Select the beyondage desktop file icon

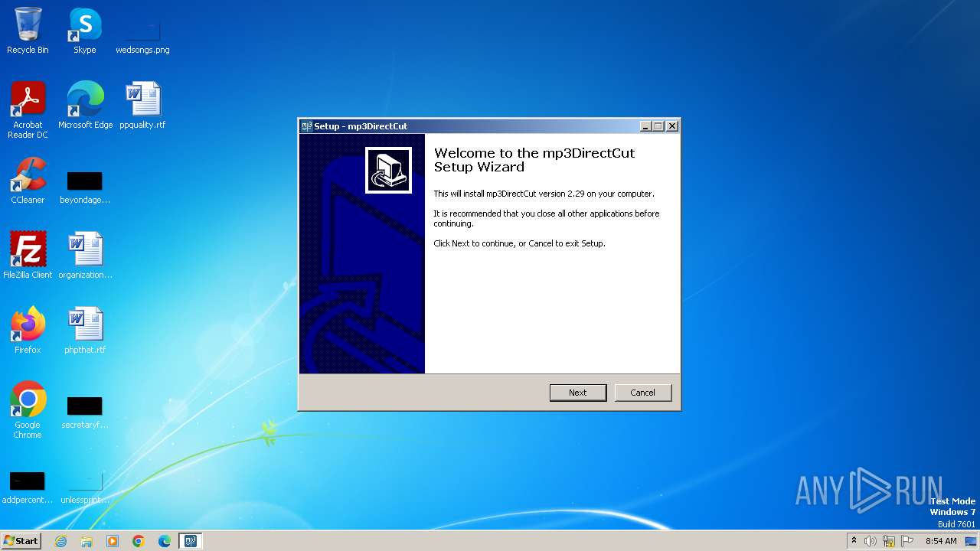(85, 187)
